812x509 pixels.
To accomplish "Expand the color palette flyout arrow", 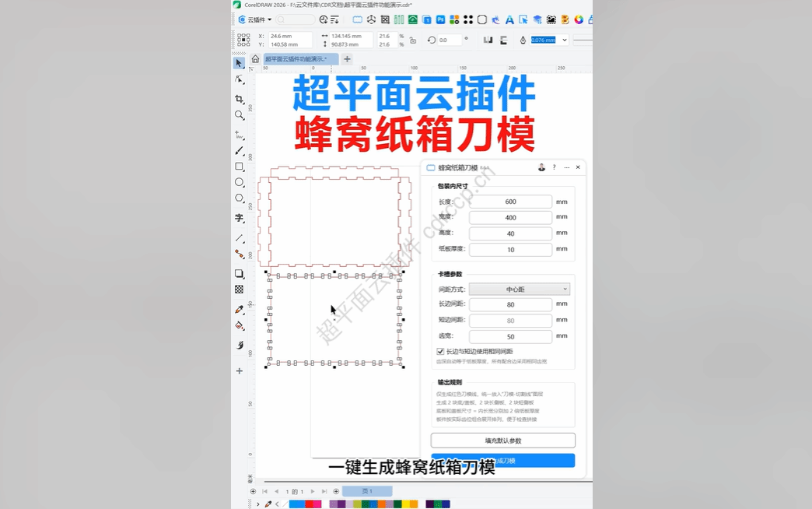I will 258,504.
